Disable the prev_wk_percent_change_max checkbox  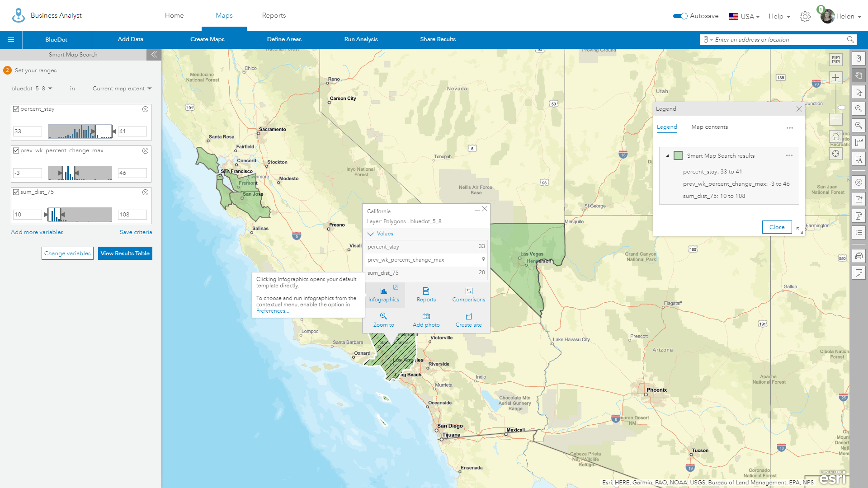[15, 150]
